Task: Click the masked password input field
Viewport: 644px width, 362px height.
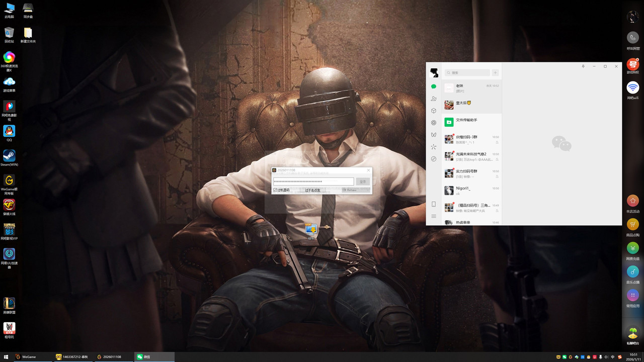Action: [313, 182]
